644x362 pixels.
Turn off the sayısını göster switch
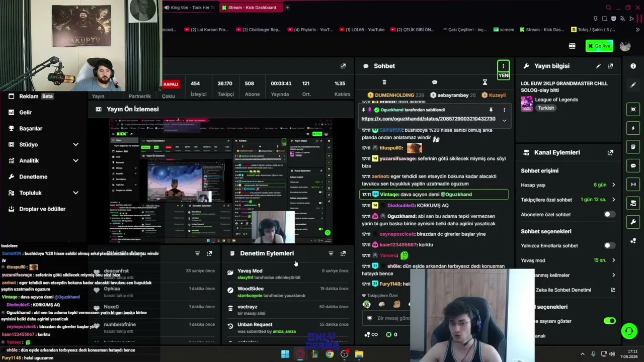pos(609,321)
